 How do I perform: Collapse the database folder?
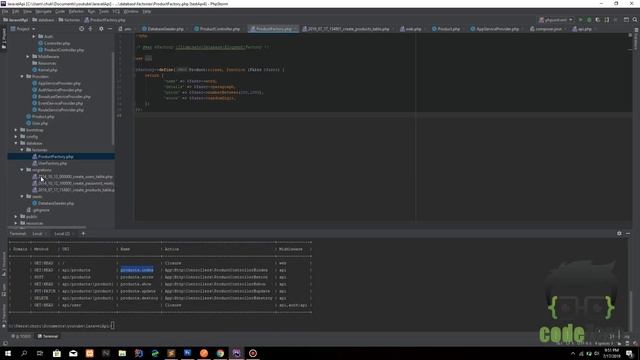16,143
